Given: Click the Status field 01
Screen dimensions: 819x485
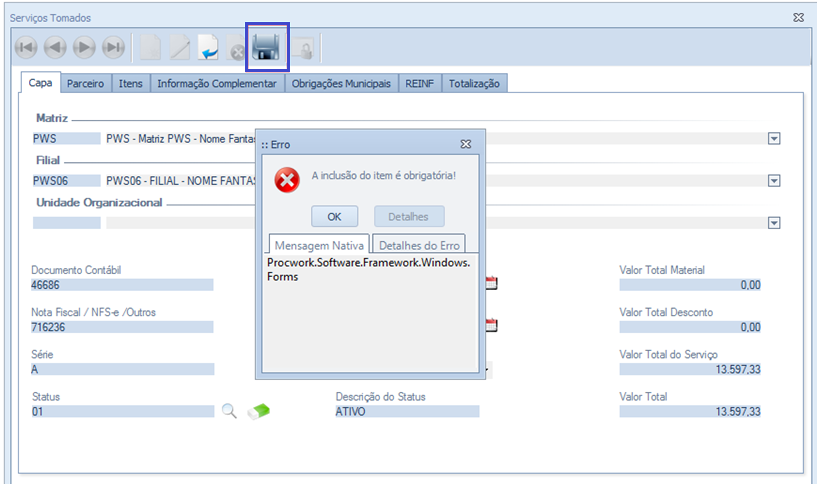Looking at the screenshot, I should 123,411.
